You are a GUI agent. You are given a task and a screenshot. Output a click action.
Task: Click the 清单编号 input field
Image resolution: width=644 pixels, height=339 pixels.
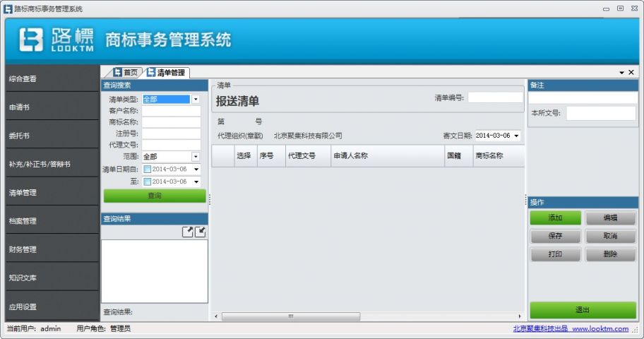point(495,98)
